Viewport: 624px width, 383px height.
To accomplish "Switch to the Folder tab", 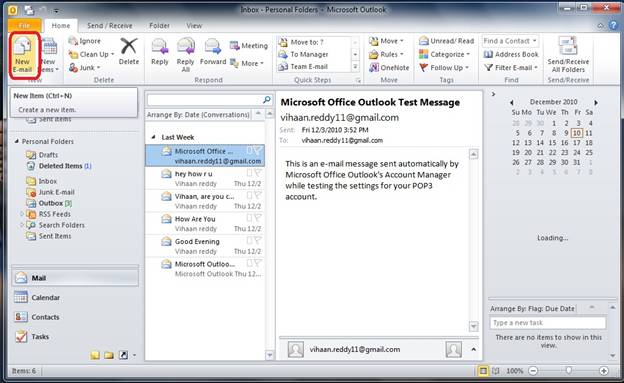I will click(x=159, y=25).
